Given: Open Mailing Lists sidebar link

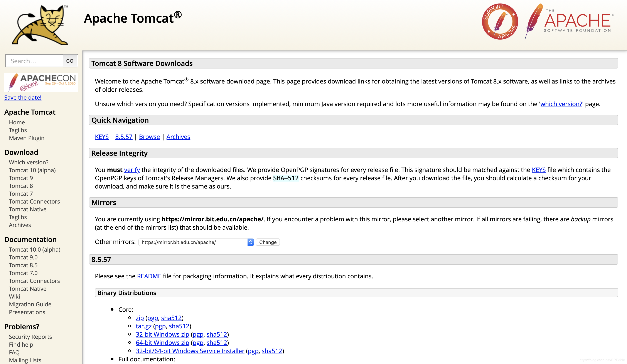Looking at the screenshot, I should pyautogui.click(x=25, y=360).
